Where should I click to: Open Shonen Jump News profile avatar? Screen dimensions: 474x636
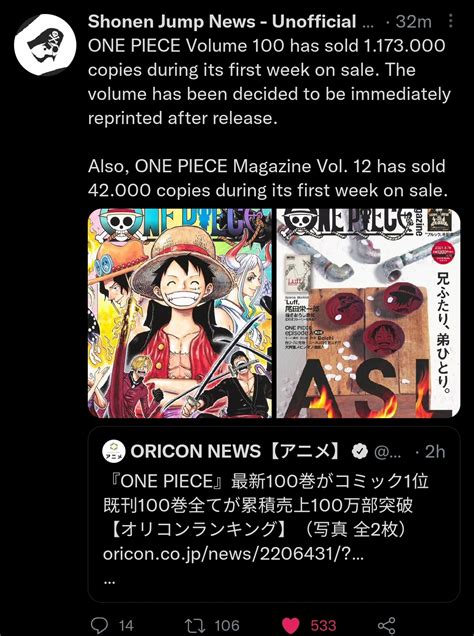45,45
